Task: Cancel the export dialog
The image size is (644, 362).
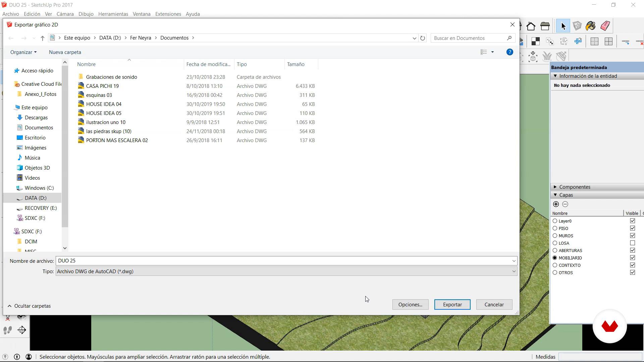Action: [x=494, y=305]
